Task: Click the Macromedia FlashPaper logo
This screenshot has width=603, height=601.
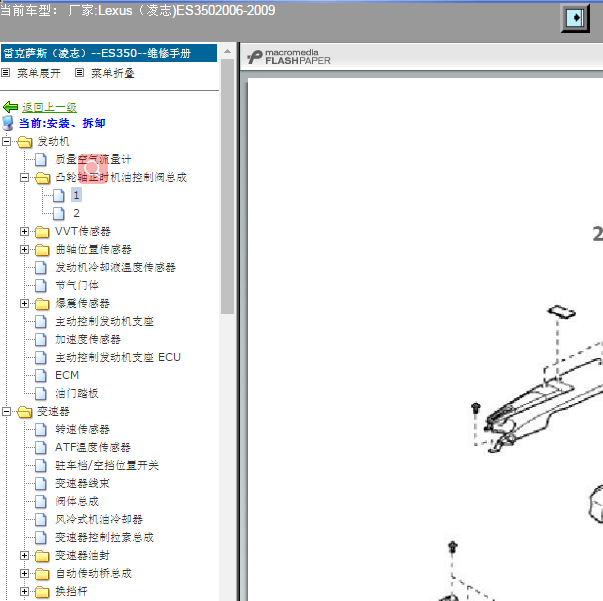Action: (x=288, y=57)
